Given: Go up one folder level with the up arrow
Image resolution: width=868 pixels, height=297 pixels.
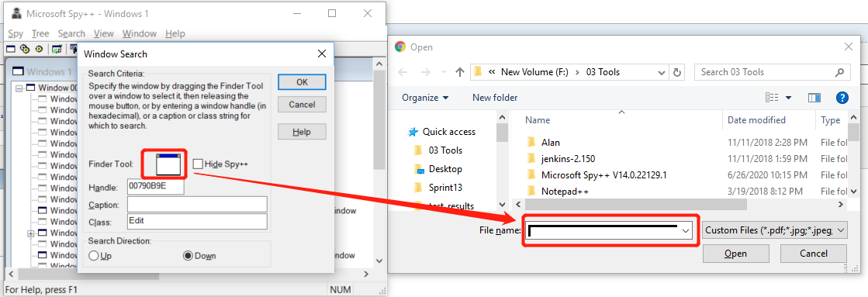Looking at the screenshot, I should point(459,72).
